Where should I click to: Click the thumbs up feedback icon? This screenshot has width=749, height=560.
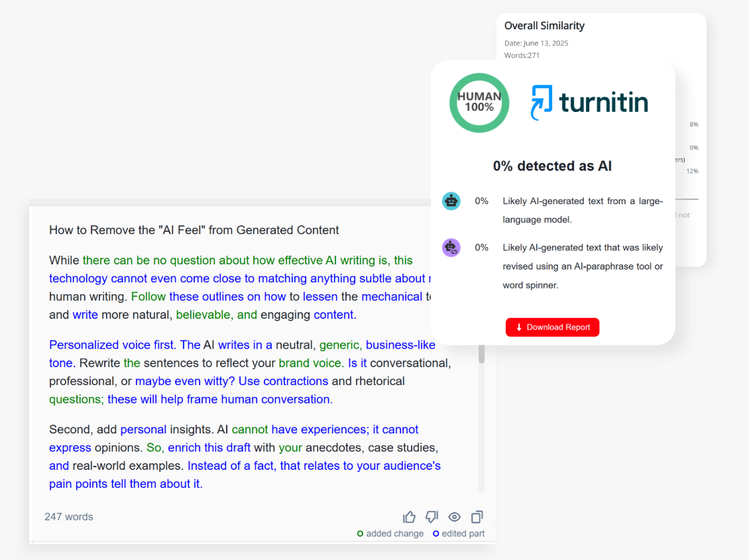410,517
